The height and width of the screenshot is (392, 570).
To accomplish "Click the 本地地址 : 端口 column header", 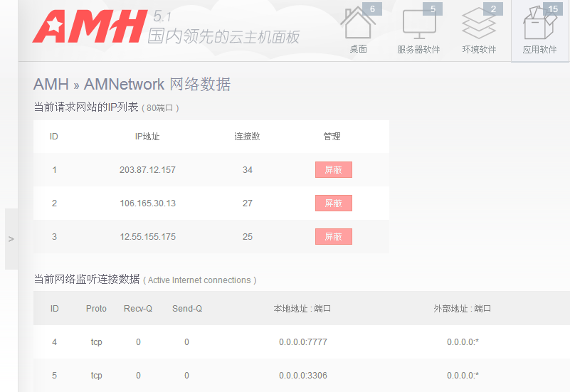I will [x=302, y=309].
